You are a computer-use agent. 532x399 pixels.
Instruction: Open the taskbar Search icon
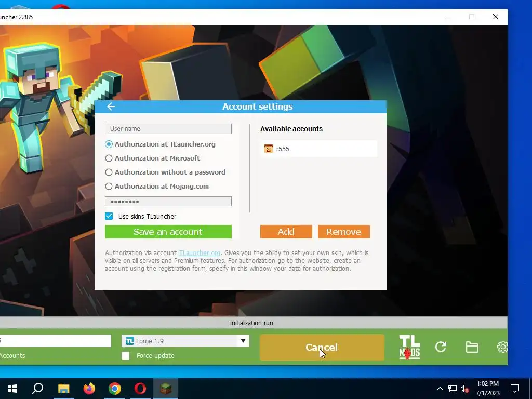click(x=37, y=389)
